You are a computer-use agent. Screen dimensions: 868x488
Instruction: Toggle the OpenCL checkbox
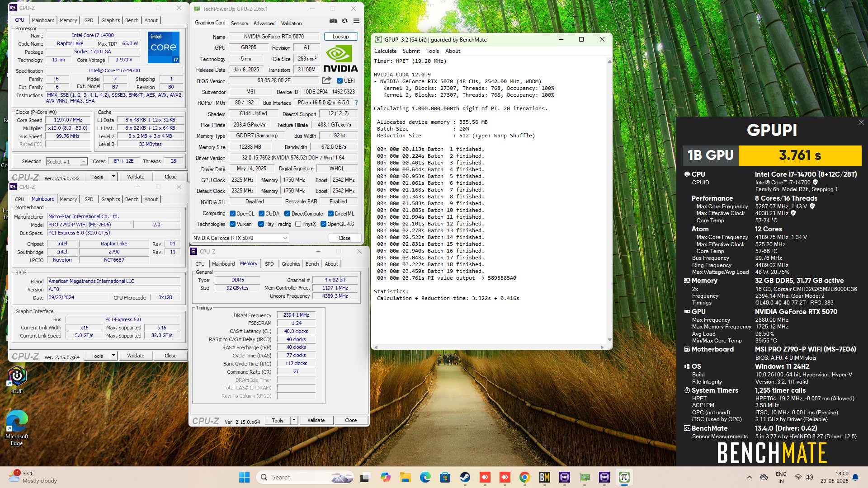tap(232, 214)
